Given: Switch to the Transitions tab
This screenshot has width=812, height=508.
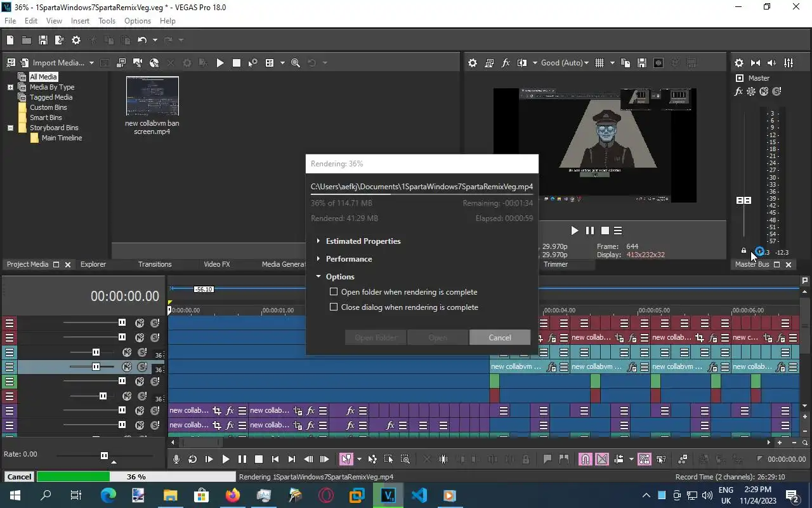Looking at the screenshot, I should point(155,264).
